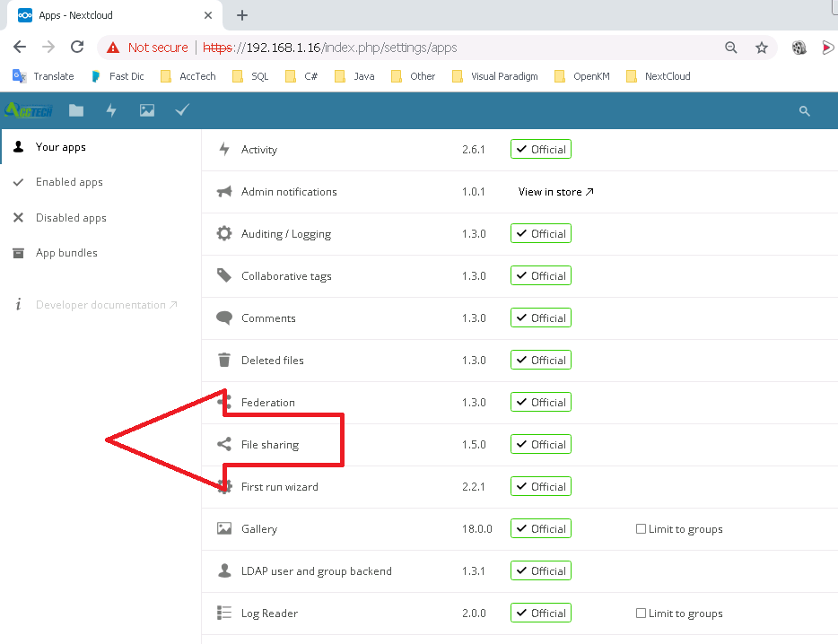Viewport: 838px width, 644px height.
Task: Click Official badge for Gallery
Action: point(541,528)
